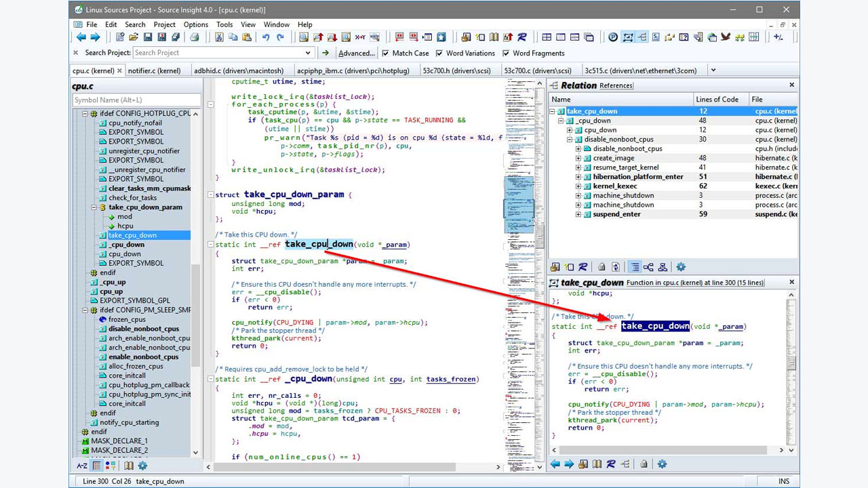Screen dimensions: 868x488
Task: Click the A-Z sort icon in symbol panel
Action: coord(82,466)
